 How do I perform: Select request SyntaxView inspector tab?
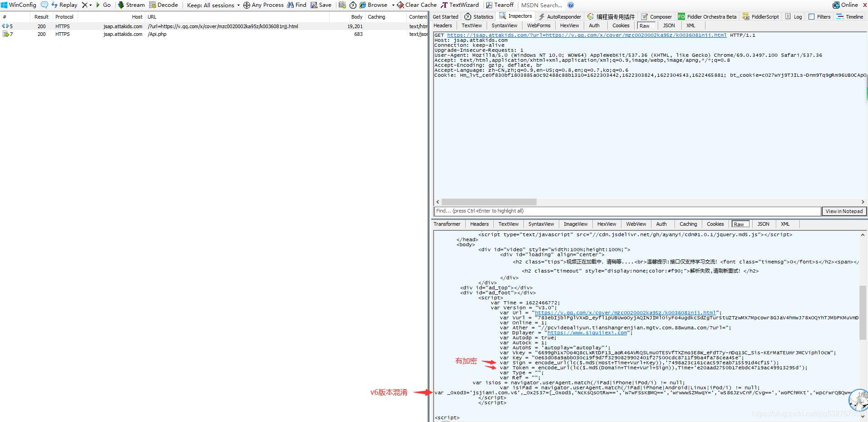504,26
